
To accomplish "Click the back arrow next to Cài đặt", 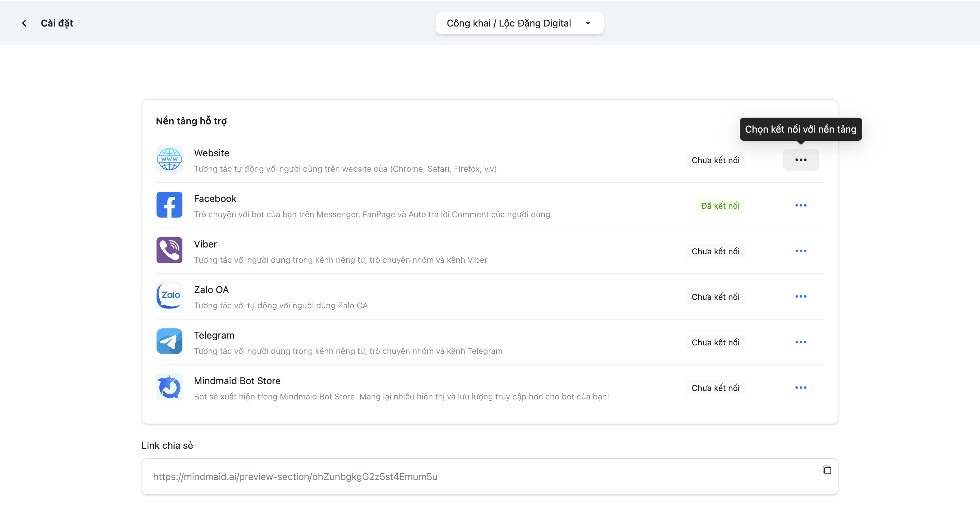I will tap(24, 23).
